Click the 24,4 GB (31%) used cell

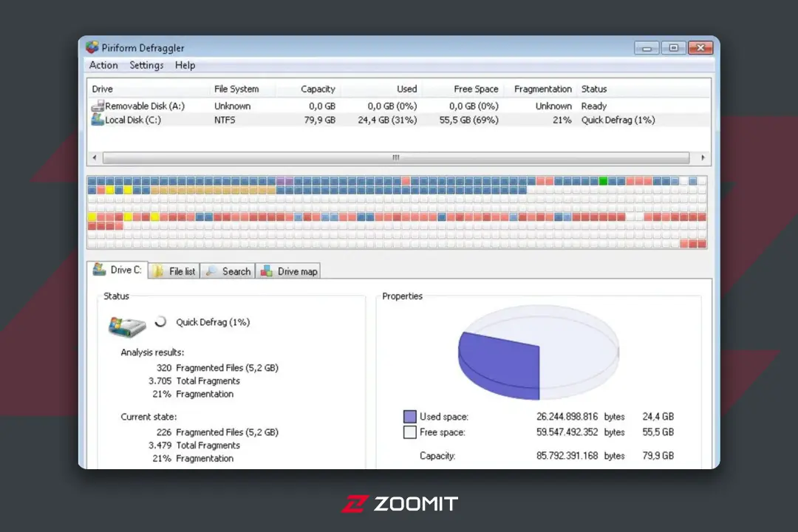tap(387, 120)
